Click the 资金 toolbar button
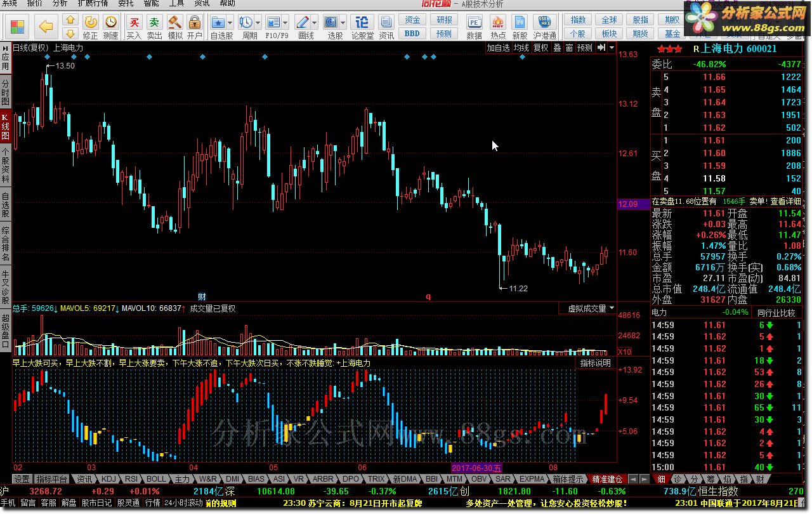Screen dimensions: 812x514 pyautogui.click(x=413, y=20)
